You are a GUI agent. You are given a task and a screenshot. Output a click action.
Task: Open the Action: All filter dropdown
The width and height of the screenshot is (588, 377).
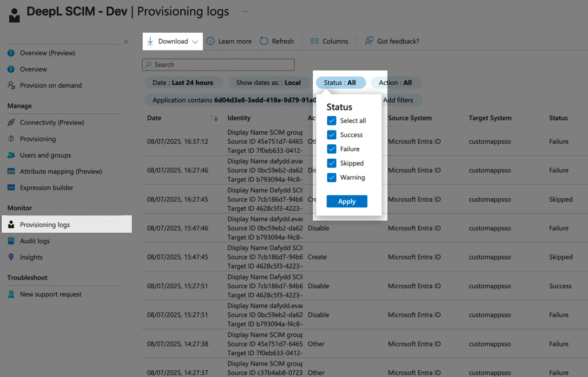(395, 83)
